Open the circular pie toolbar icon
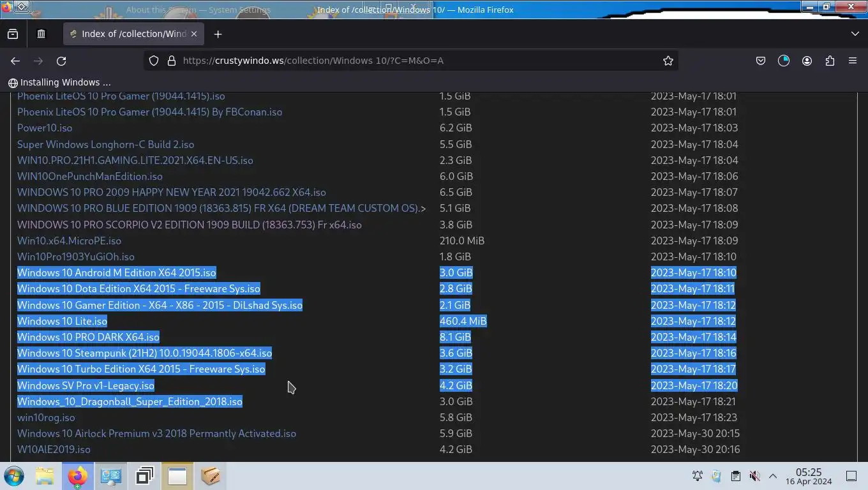868x490 pixels. coord(784,61)
